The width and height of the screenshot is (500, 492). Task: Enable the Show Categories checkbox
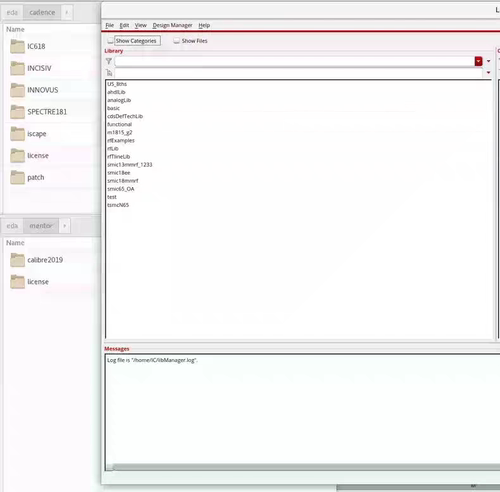pos(110,41)
